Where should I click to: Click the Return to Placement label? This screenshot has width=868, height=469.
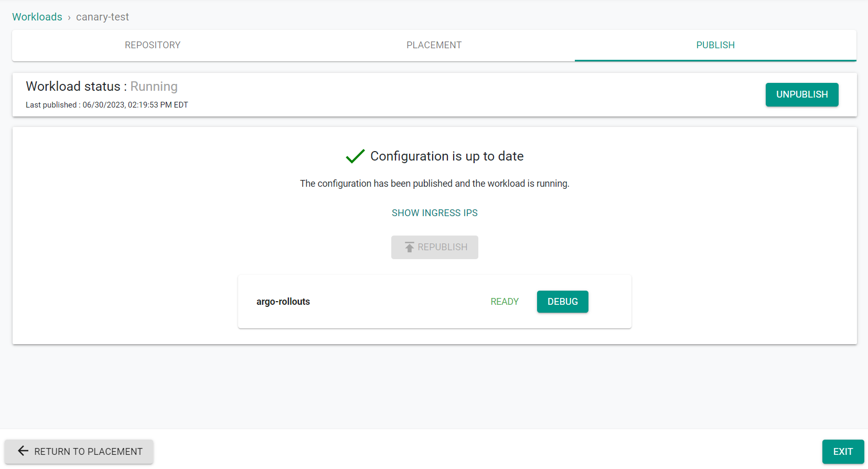point(88,452)
